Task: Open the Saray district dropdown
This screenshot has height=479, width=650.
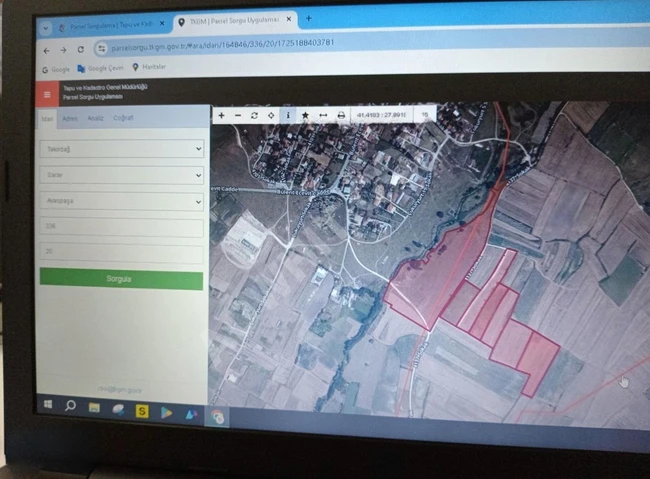Action: point(121,175)
